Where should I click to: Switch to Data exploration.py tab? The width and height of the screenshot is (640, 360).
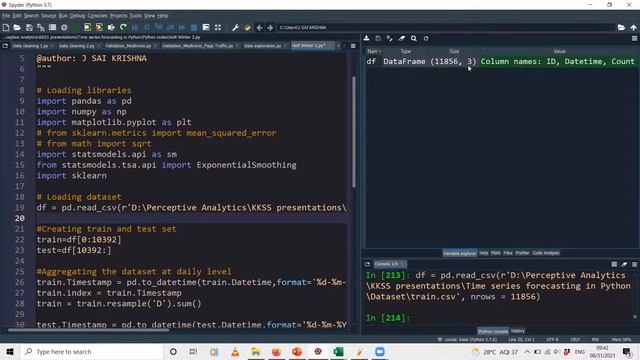point(263,46)
